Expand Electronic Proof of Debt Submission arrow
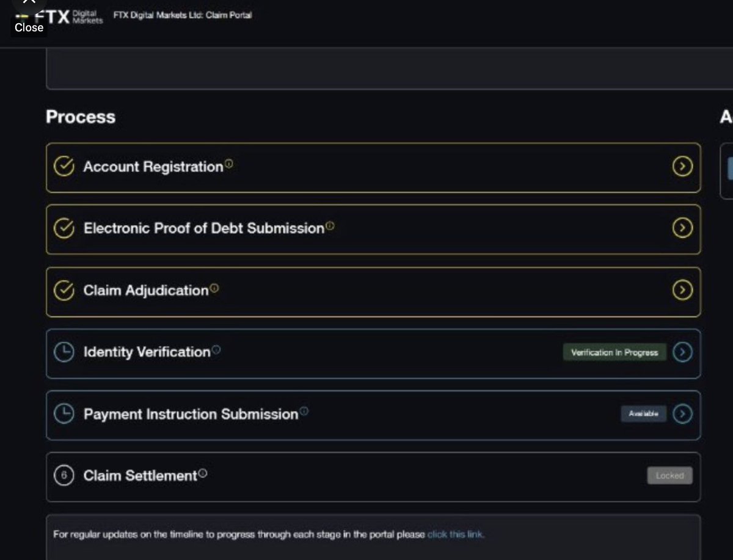Viewport: 733px width, 560px height. 682,228
